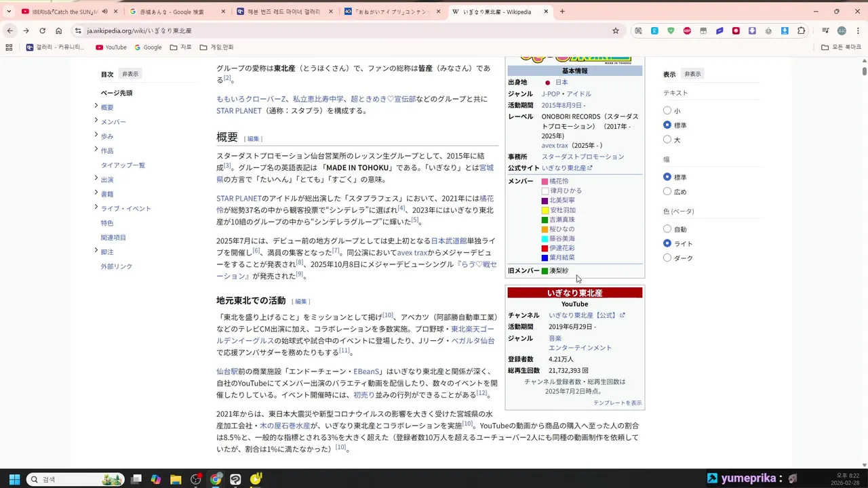Edit the 概要 section via 編集
The image size is (868, 488).
point(254,138)
